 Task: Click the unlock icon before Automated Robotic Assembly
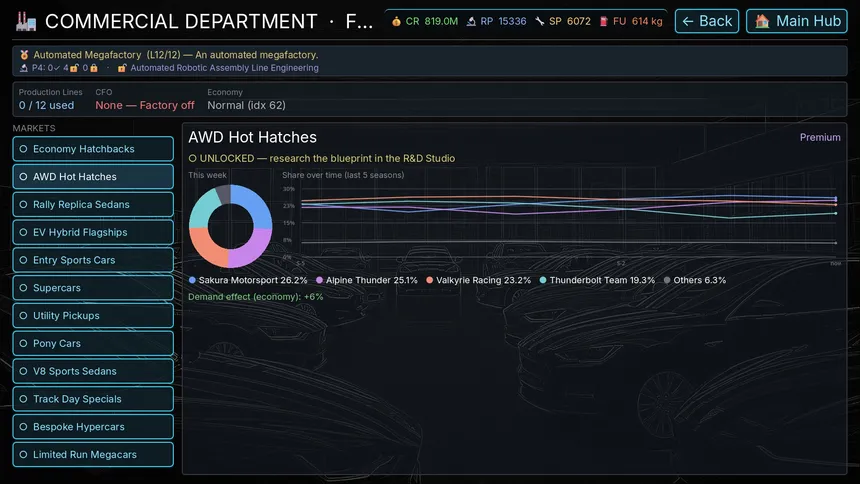point(122,68)
